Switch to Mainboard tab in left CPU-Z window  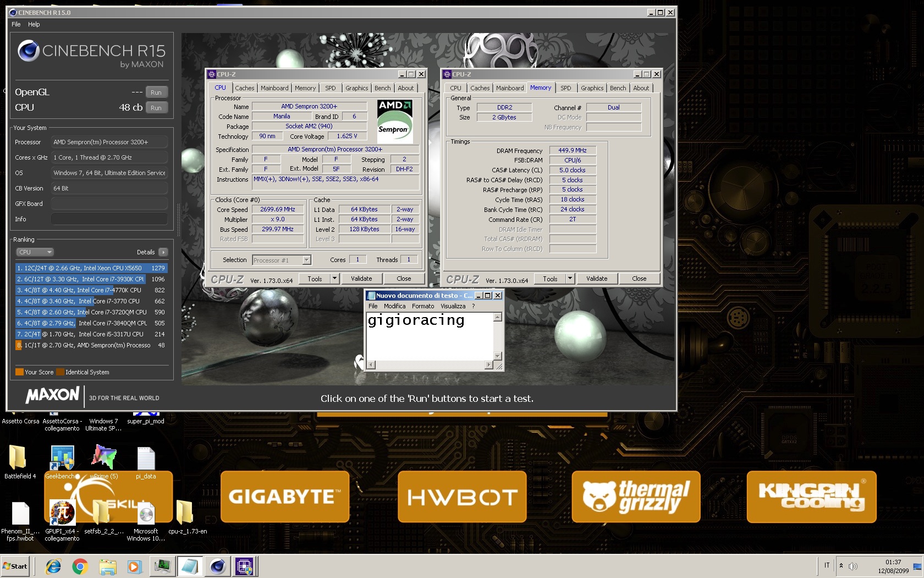(274, 88)
